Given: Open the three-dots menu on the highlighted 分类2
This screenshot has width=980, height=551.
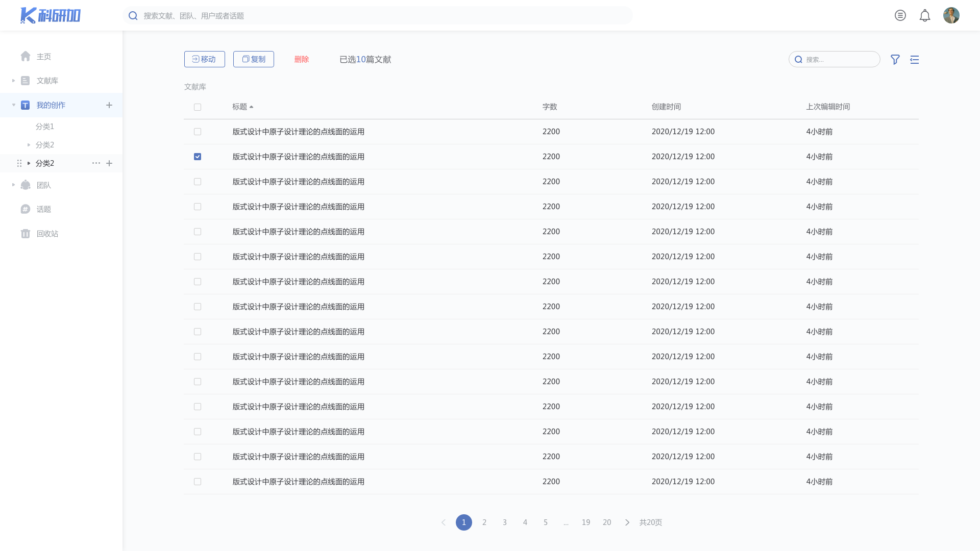Looking at the screenshot, I should [x=96, y=163].
